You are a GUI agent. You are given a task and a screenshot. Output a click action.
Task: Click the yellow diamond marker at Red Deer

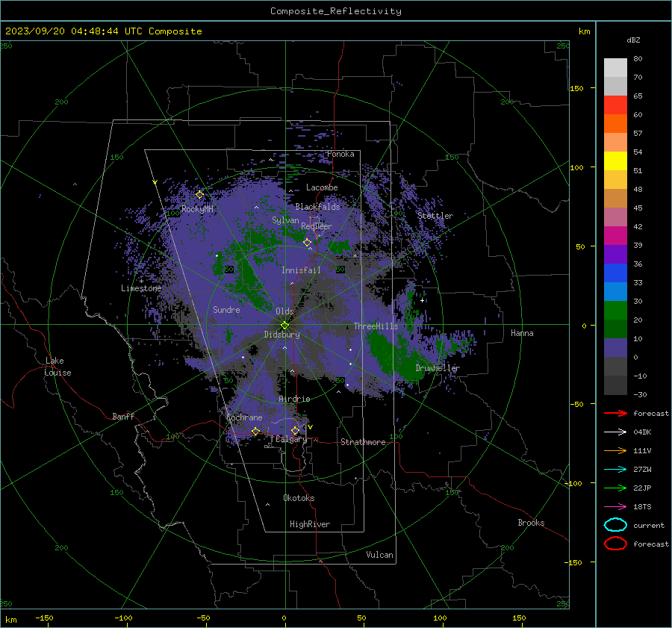(308, 243)
